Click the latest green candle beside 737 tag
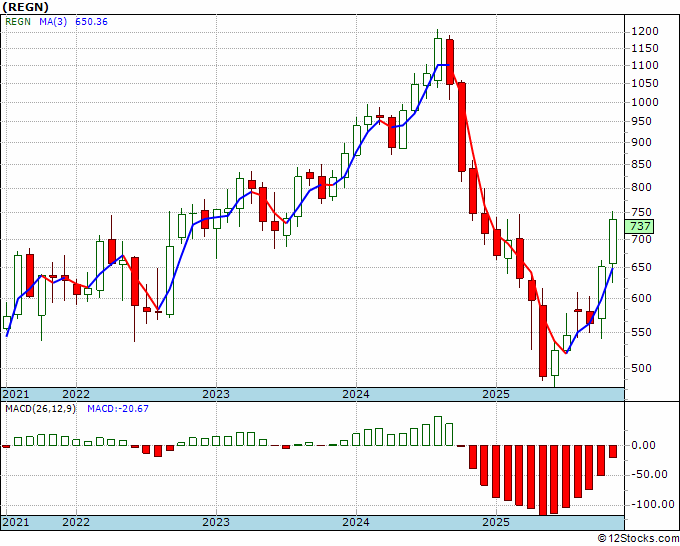This screenshot has height=546, width=680. point(613,242)
